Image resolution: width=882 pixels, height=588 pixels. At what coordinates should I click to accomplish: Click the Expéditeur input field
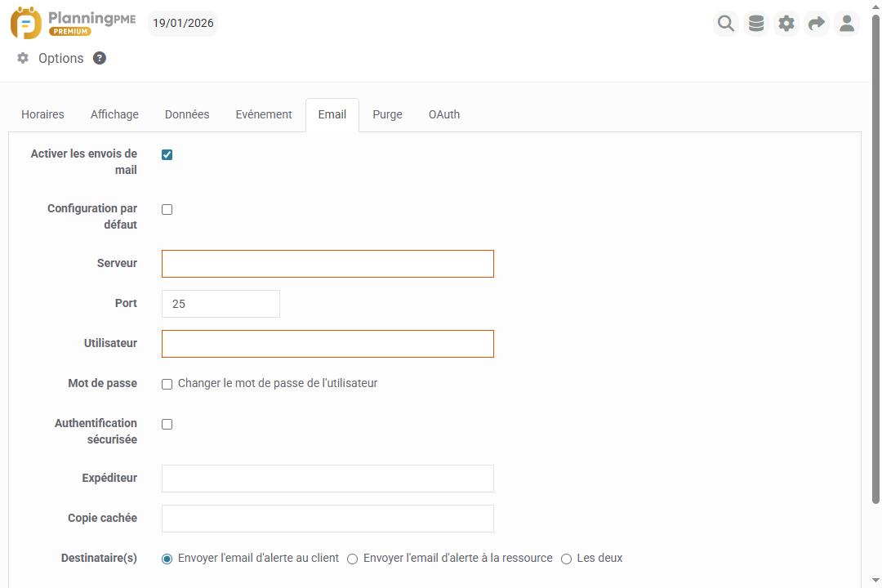[x=328, y=479]
